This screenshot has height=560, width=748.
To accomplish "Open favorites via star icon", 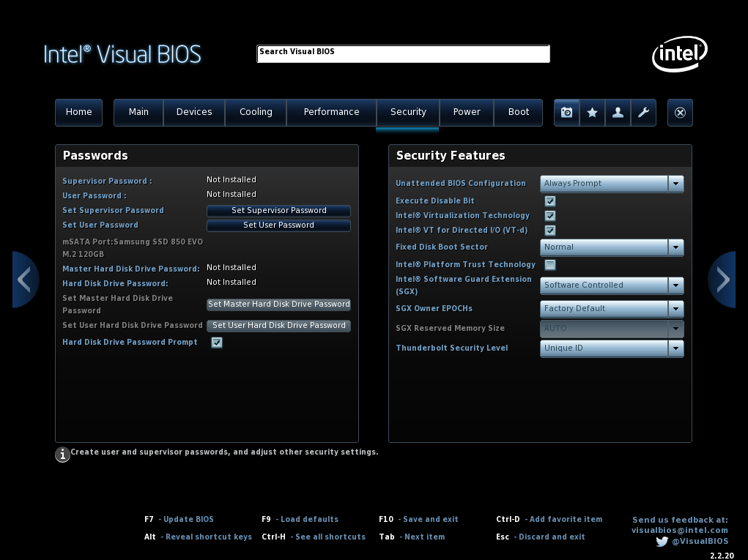I will point(592,113).
